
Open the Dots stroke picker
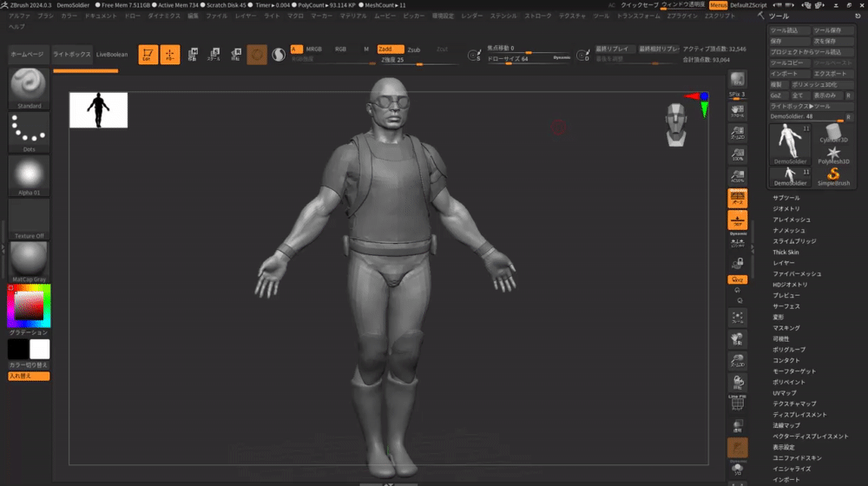click(x=29, y=133)
